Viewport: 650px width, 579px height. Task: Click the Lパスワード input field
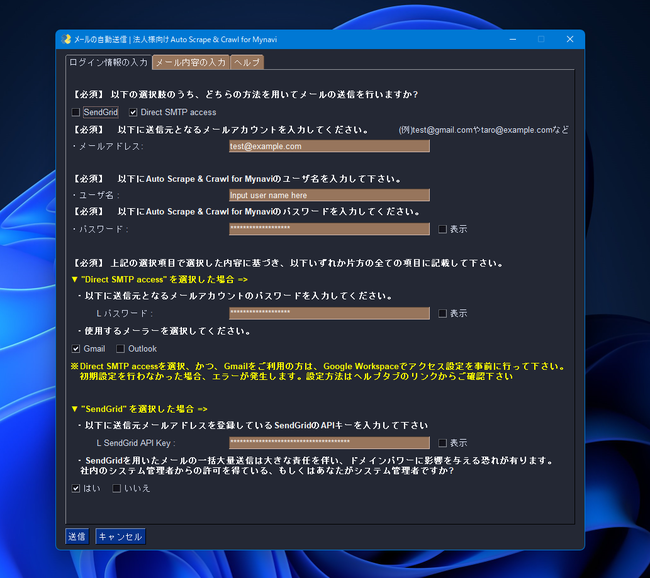point(328,313)
